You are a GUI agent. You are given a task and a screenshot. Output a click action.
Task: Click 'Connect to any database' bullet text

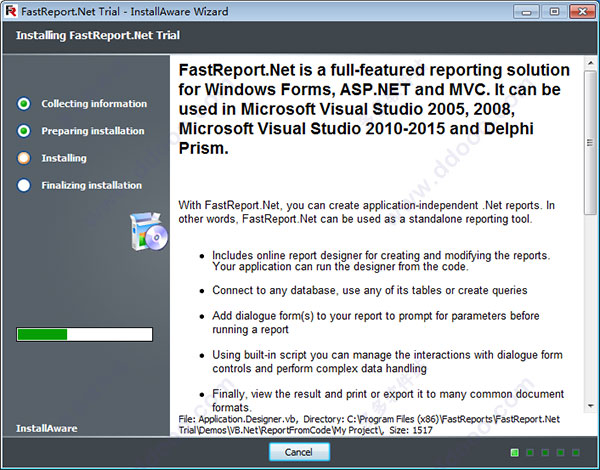[x=370, y=290]
